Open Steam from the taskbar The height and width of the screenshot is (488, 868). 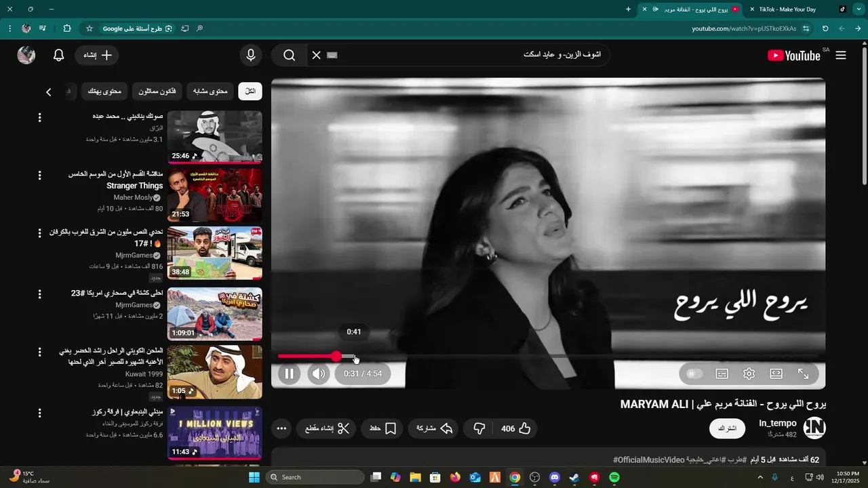click(x=574, y=477)
